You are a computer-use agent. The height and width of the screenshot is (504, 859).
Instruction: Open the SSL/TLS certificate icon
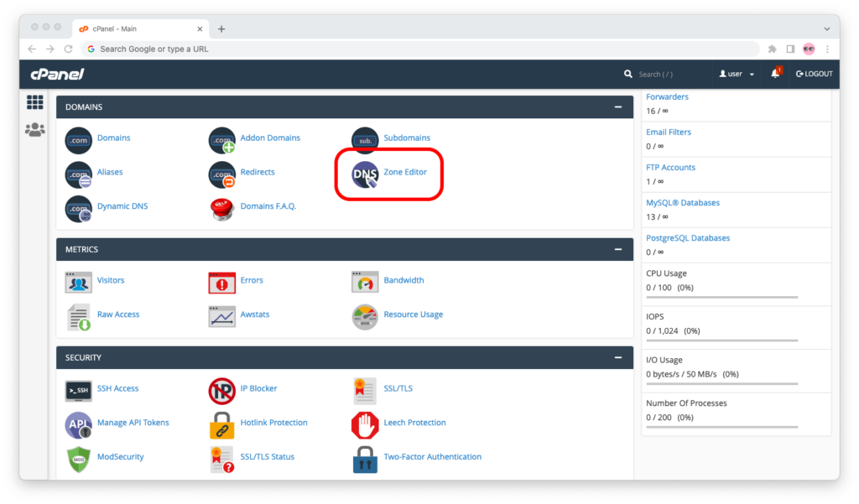click(x=365, y=391)
